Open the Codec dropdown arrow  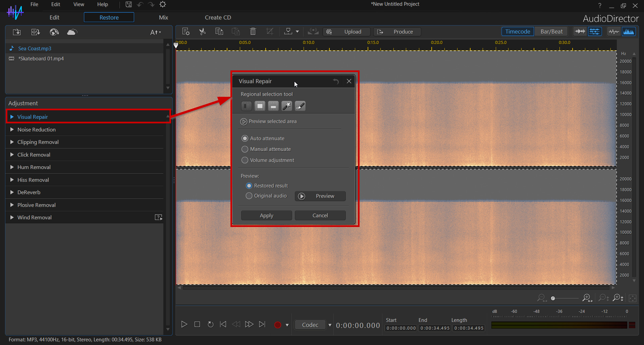[330, 325]
